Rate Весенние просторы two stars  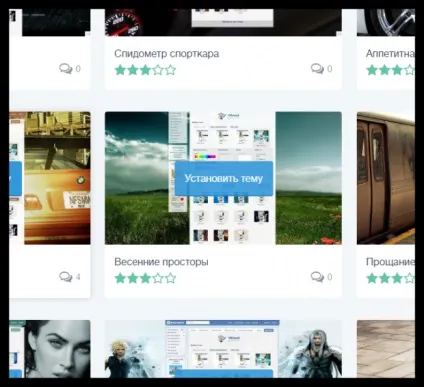133,278
